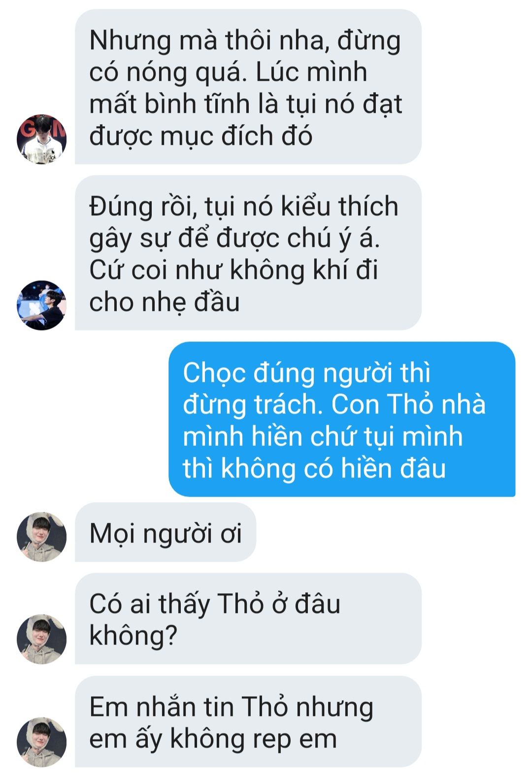
Task: Click the line "được mục đích đó"
Action: click(x=200, y=136)
